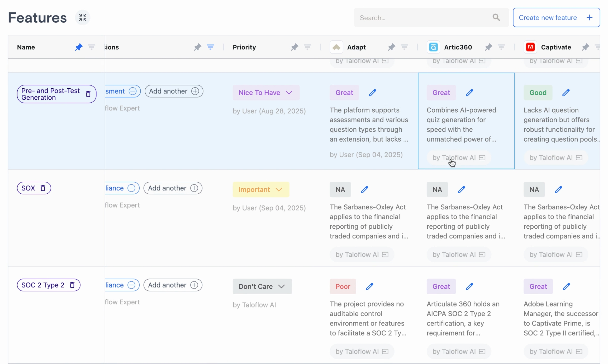Expand the Important priority dropdown
The width and height of the screenshot is (608, 364).
pos(261,189)
